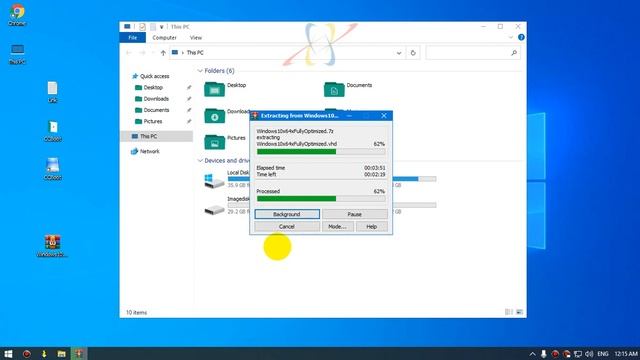640x360 pixels.
Task: Open the View ribbon tab
Action: [196, 38]
